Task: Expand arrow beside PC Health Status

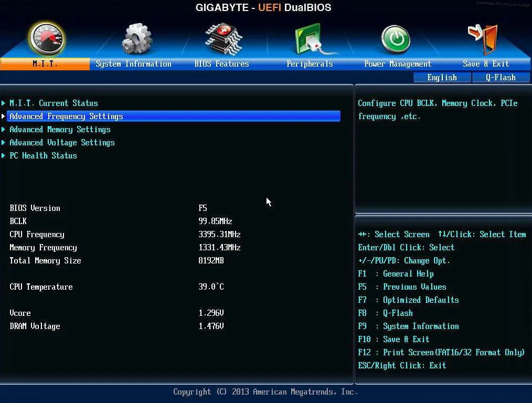Action: (4, 156)
